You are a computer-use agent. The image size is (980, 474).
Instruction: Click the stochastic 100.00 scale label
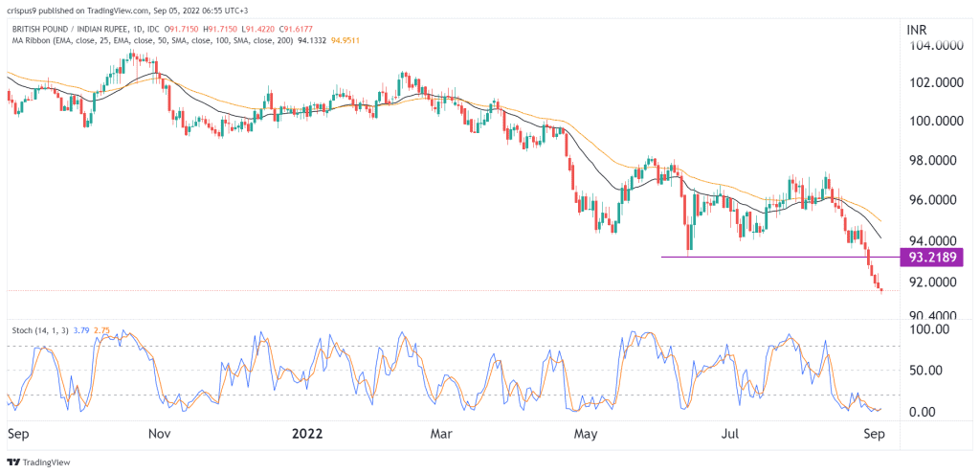click(x=928, y=328)
